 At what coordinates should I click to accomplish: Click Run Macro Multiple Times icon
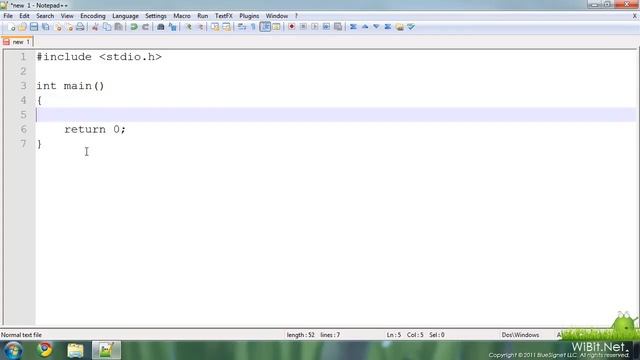[326, 27]
